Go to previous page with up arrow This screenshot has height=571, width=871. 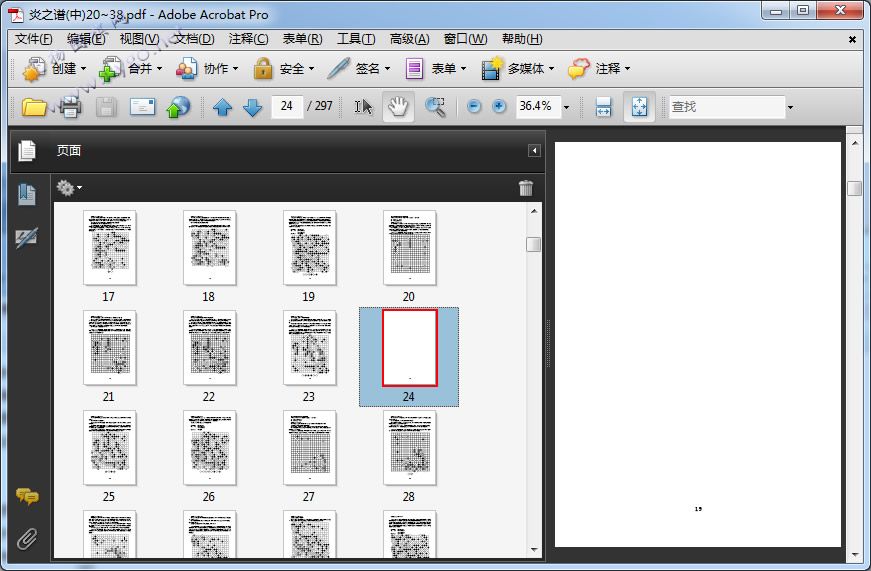[222, 107]
